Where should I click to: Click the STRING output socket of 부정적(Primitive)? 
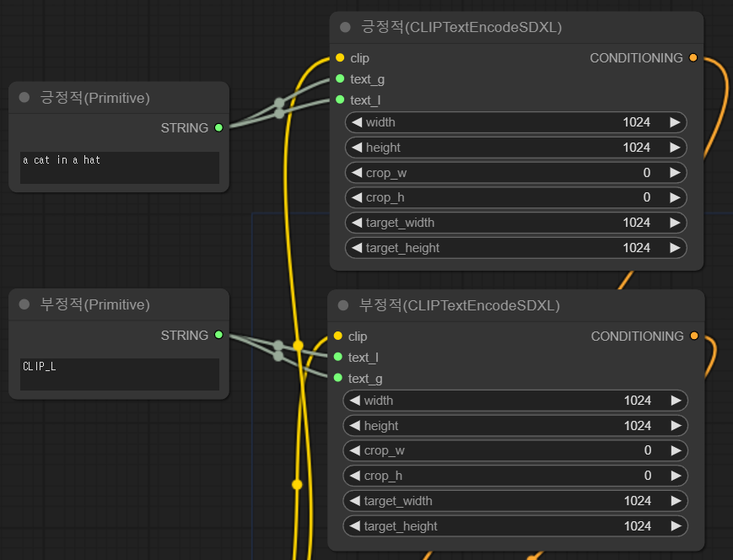click(218, 335)
